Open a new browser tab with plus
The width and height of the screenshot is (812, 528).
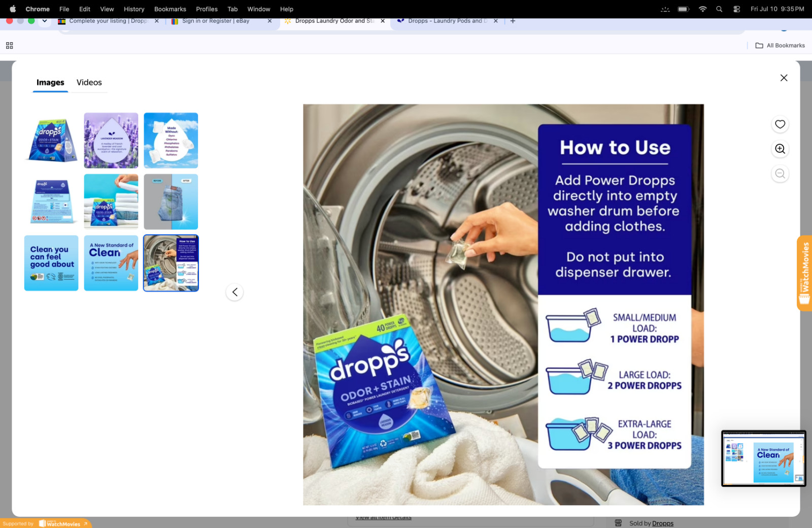click(x=513, y=21)
